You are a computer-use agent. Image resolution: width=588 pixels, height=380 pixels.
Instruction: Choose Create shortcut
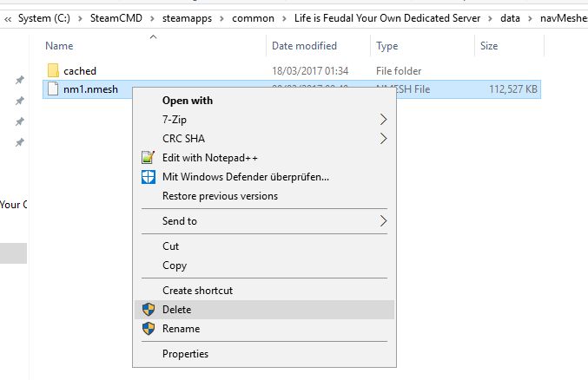click(x=264, y=291)
